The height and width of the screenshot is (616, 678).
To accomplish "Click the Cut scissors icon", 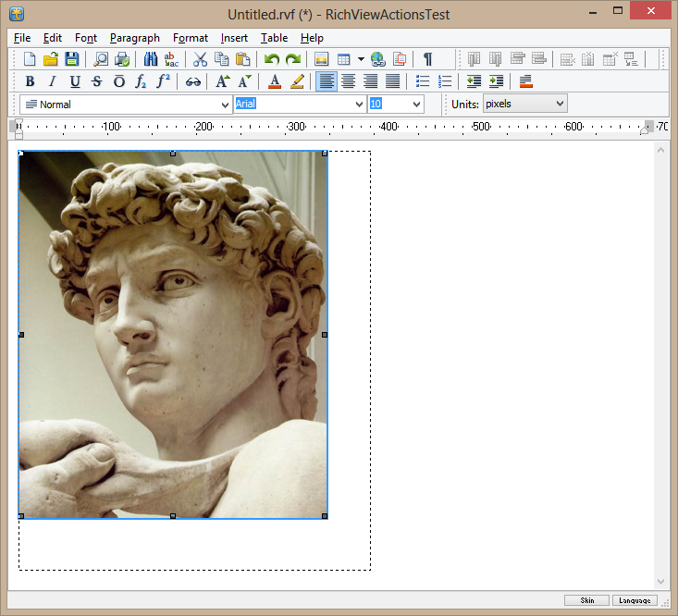I will pos(200,59).
